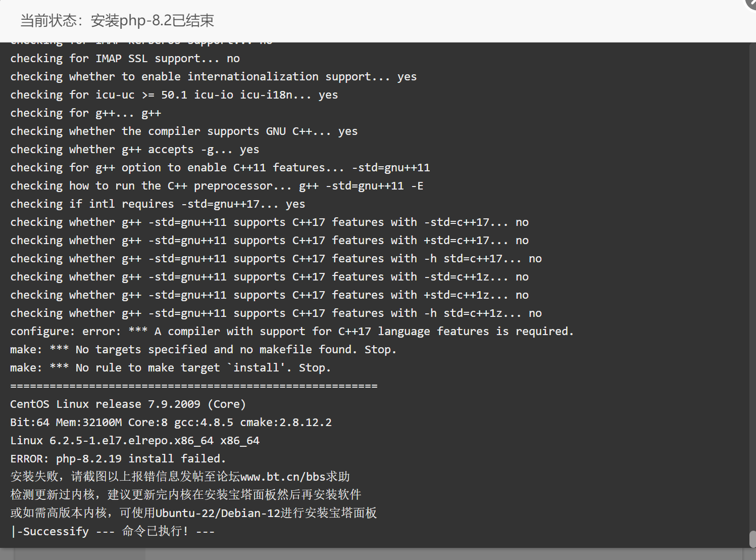756x560 pixels.
Task: Select the C++ preprocessor check line
Action: coord(217,186)
